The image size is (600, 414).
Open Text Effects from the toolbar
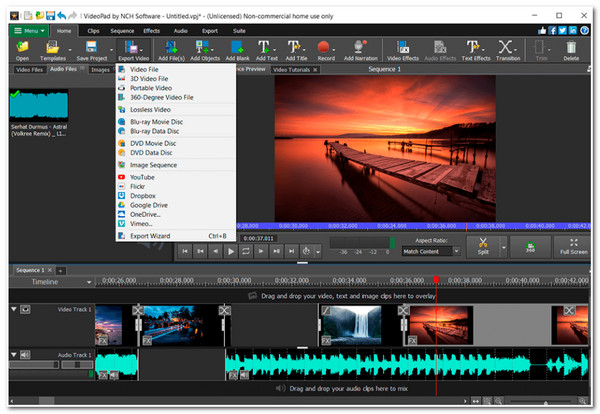tap(476, 51)
